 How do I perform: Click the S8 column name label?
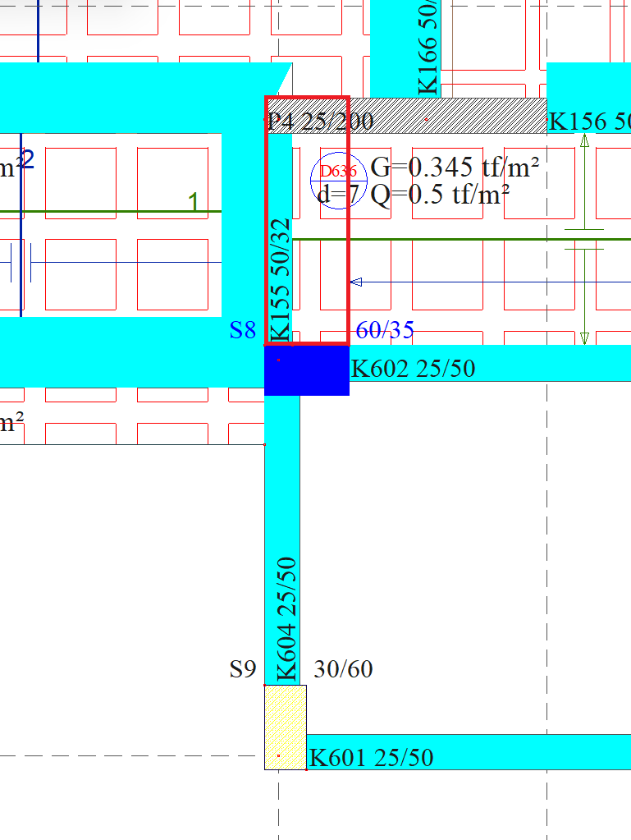click(x=243, y=331)
